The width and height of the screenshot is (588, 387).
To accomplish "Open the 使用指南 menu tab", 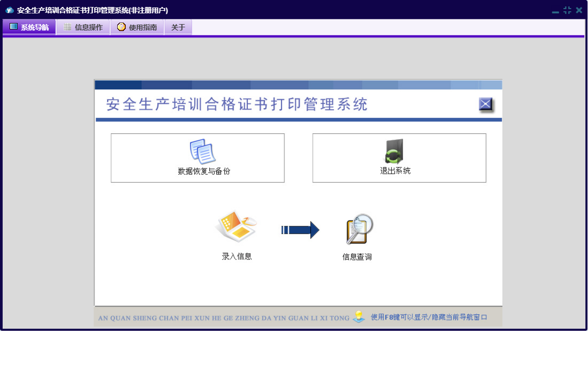I will coord(138,27).
